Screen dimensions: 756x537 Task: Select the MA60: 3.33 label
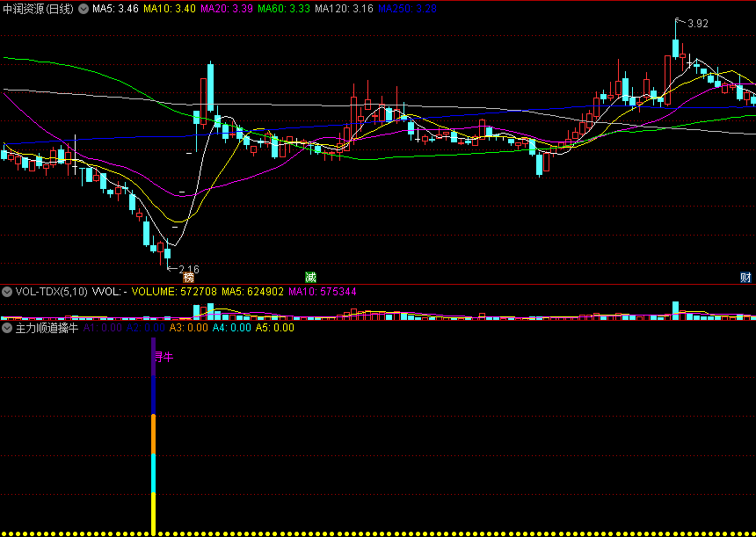[284, 9]
